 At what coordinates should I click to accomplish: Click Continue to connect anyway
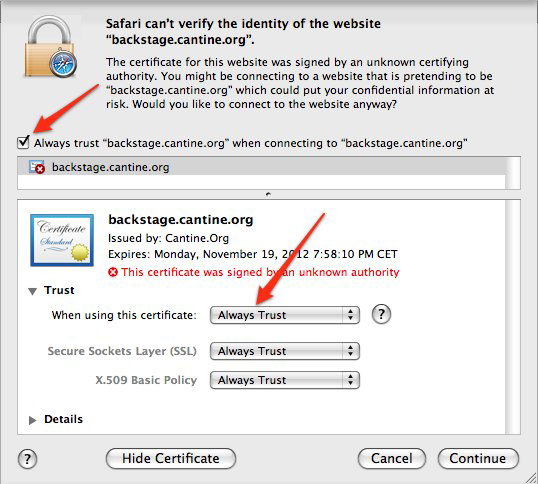pos(478,459)
